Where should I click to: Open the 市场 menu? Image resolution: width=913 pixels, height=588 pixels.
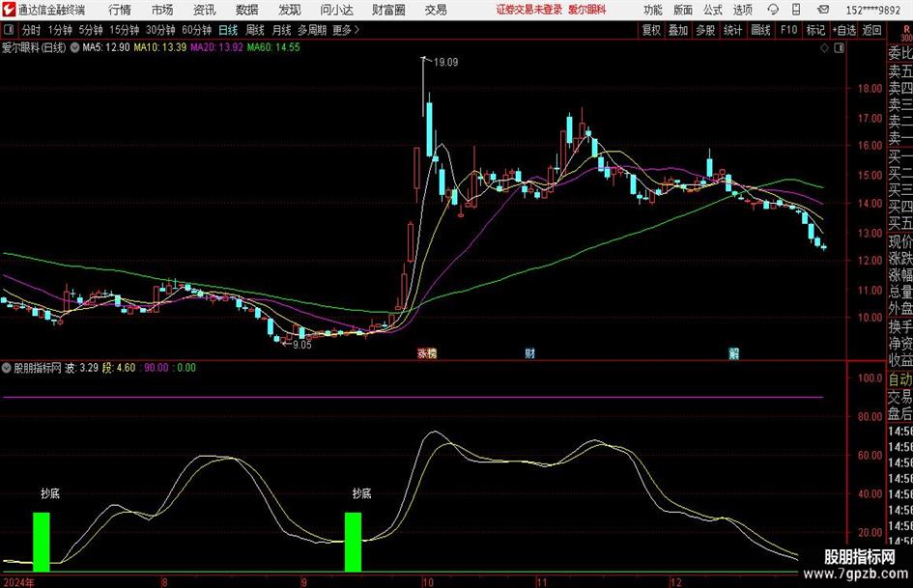pos(162,10)
